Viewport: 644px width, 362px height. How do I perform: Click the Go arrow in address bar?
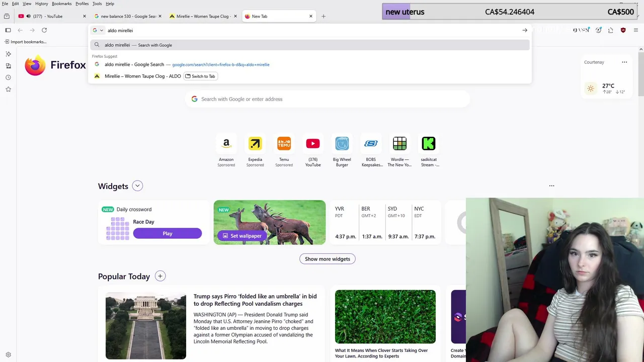[525, 30]
